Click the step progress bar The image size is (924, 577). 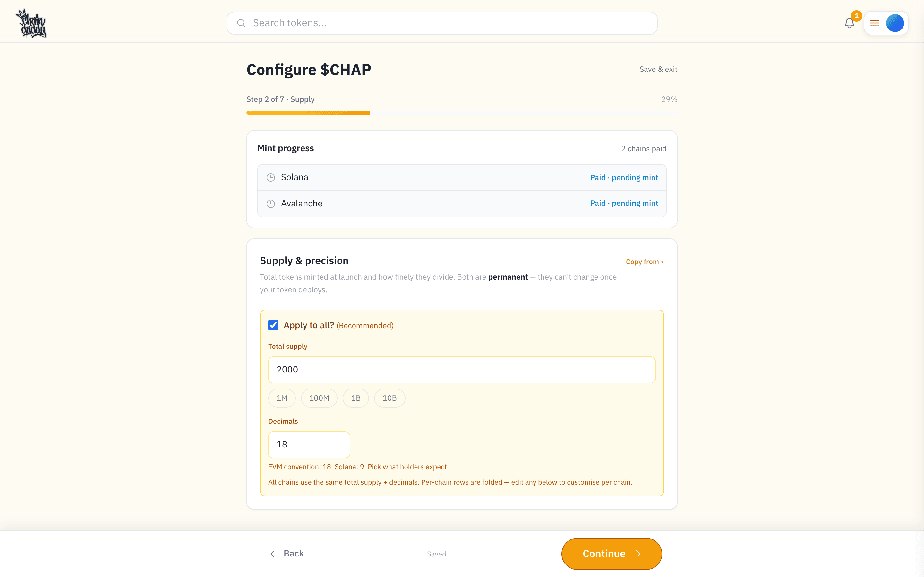[x=462, y=113]
